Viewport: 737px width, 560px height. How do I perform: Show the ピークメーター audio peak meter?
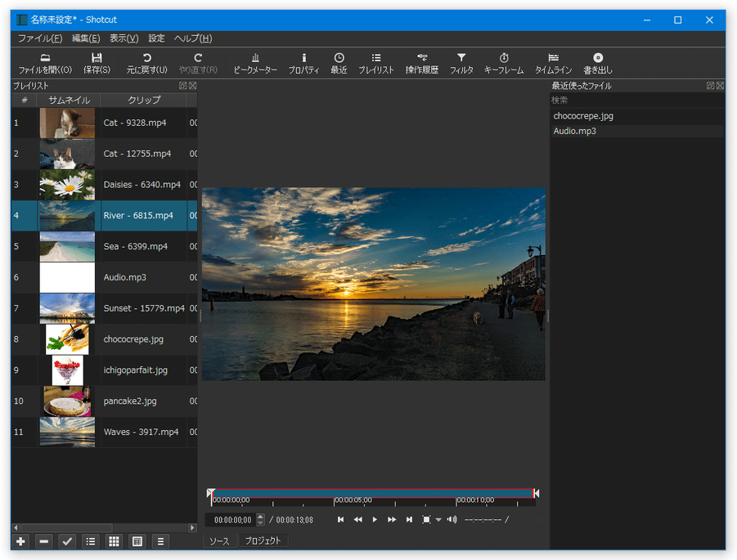point(255,64)
